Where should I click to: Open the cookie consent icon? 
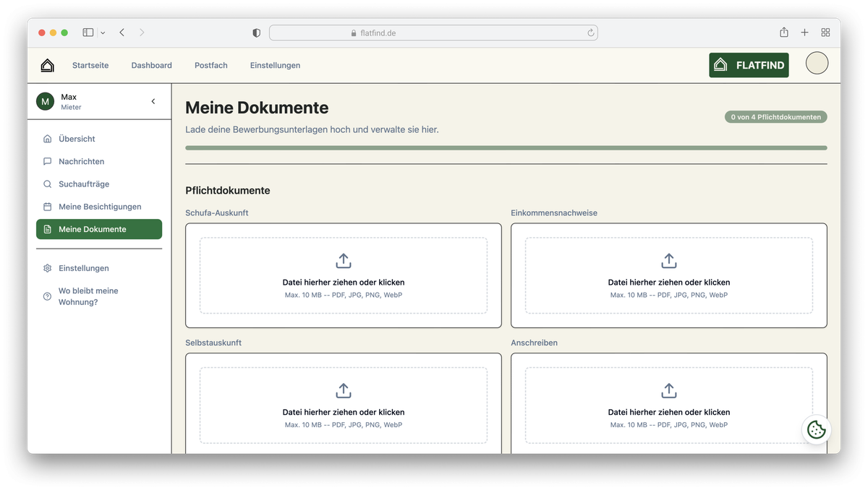pos(817,429)
